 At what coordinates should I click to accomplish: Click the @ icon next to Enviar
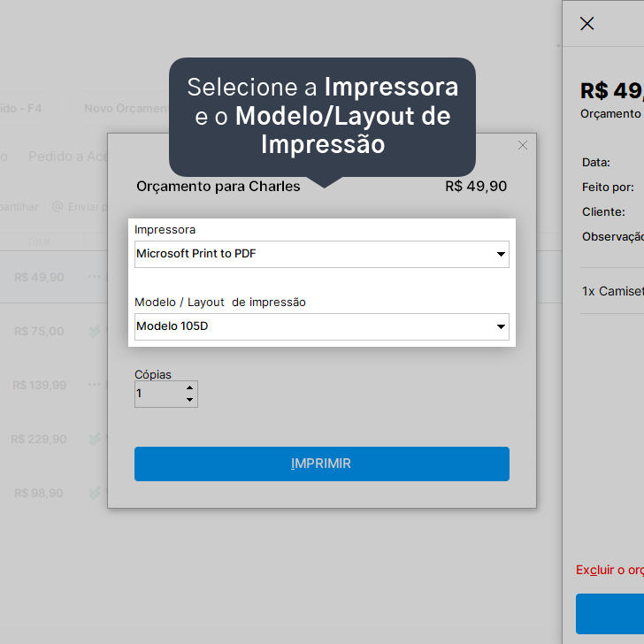pyautogui.click(x=57, y=206)
